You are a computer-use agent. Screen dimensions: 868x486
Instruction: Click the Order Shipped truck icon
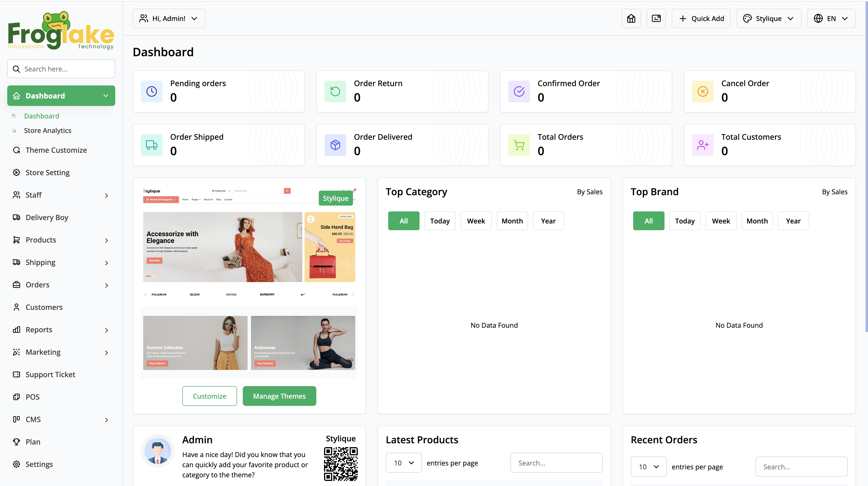(x=152, y=145)
